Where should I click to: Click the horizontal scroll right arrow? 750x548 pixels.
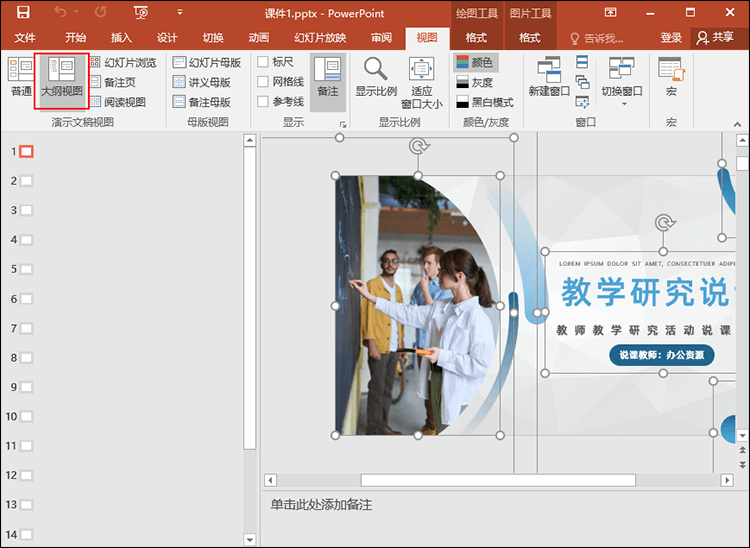pos(727,480)
